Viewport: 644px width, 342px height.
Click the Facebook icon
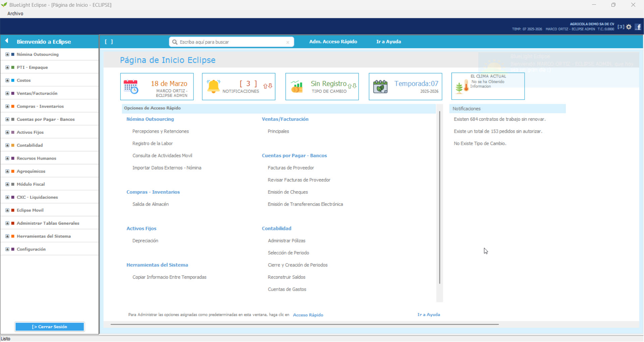tap(638, 27)
